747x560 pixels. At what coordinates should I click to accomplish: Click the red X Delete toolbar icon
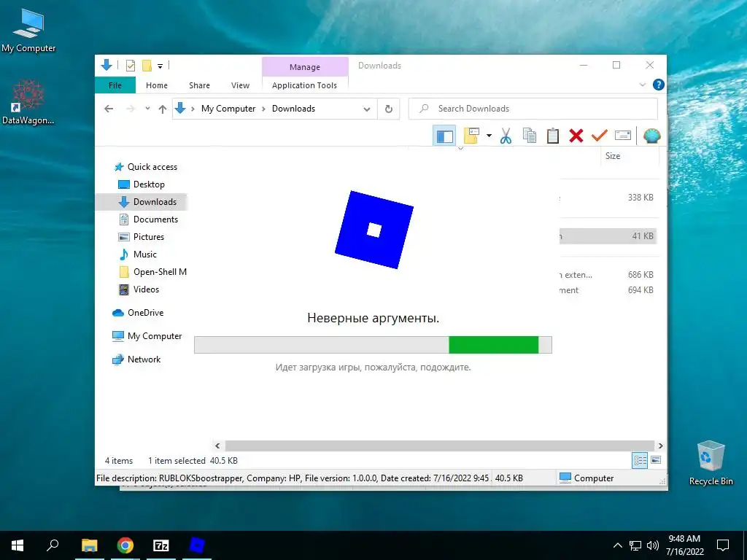click(576, 136)
